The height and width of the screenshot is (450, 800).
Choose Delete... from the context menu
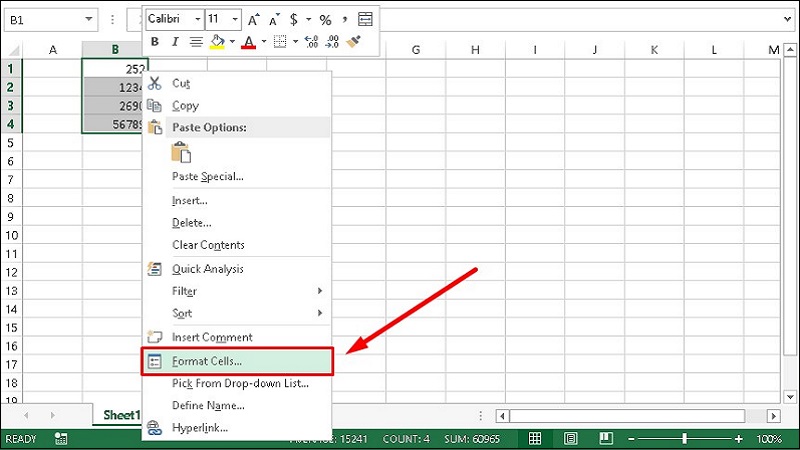coord(237,223)
